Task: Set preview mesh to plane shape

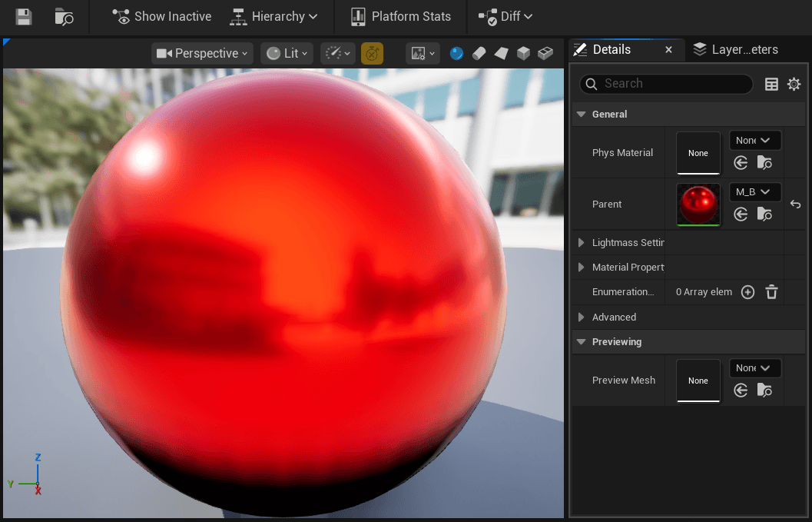Action: (501, 54)
